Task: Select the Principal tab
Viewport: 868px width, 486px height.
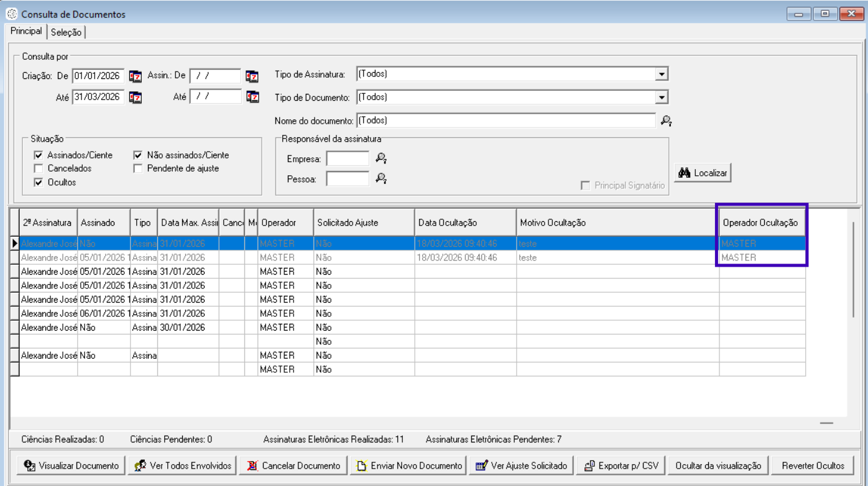Action: click(26, 31)
